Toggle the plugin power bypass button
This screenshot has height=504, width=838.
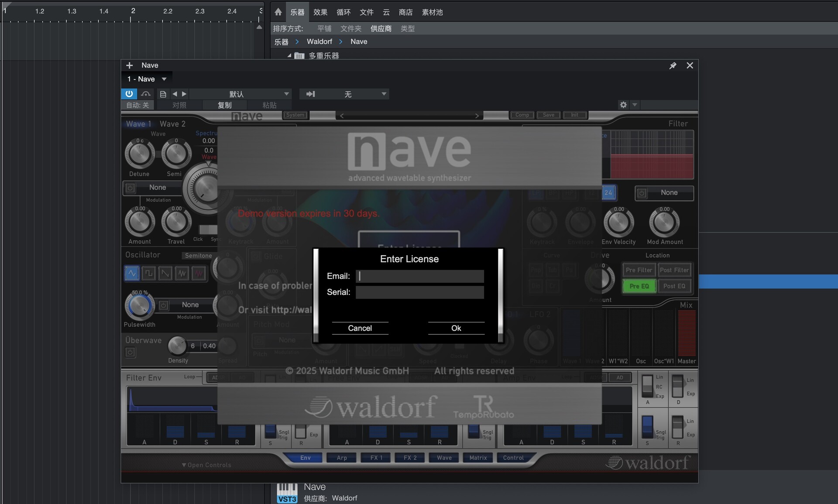coord(129,94)
